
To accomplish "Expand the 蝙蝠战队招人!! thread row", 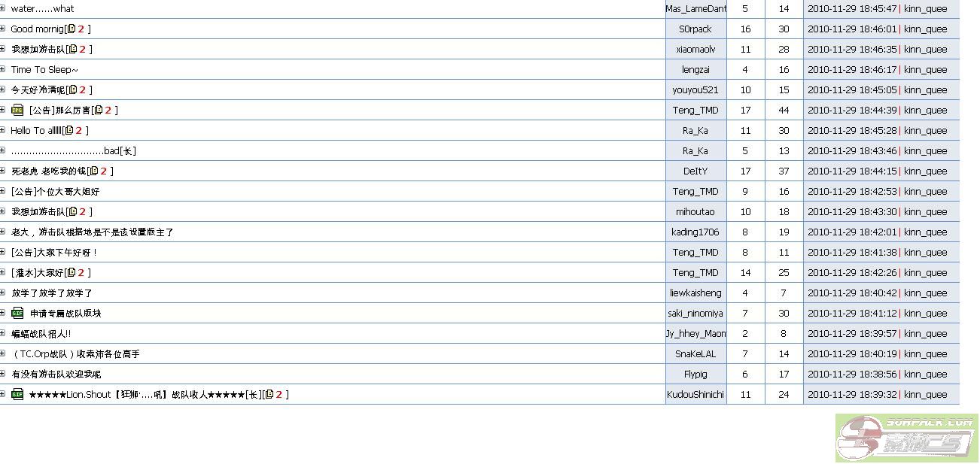I will coord(3,334).
